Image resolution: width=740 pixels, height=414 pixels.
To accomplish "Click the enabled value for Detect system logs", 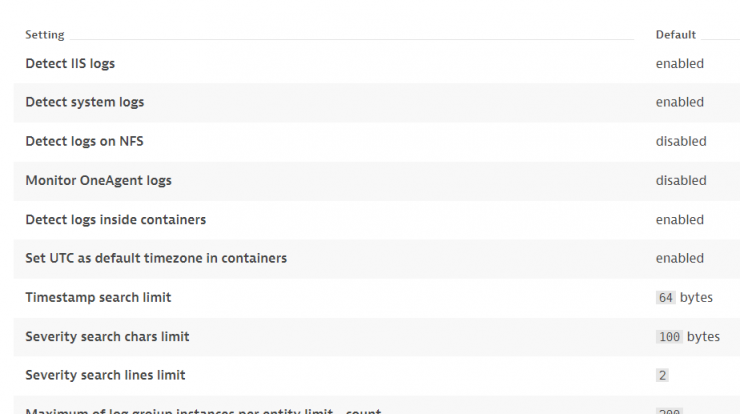I will 680,102.
